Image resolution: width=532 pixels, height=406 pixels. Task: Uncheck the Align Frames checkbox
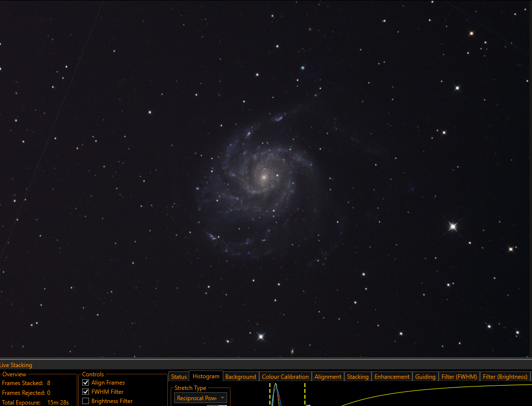86,383
